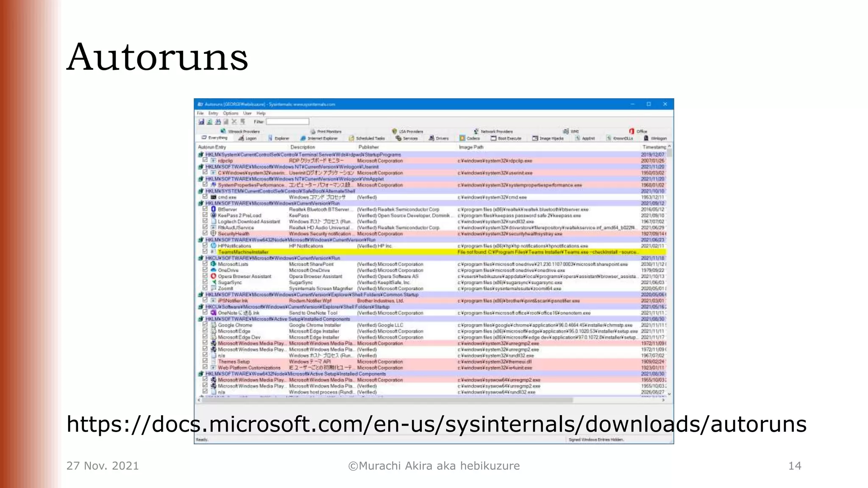Open the docs.microsoft.com autoruns URL
The image size is (868, 488).
click(x=437, y=424)
